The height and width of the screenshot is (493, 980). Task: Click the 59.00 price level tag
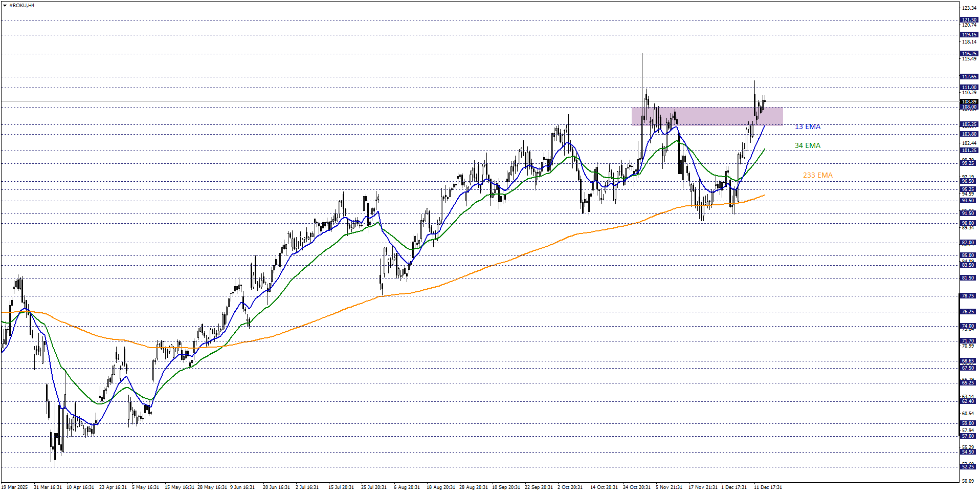[x=968, y=423]
